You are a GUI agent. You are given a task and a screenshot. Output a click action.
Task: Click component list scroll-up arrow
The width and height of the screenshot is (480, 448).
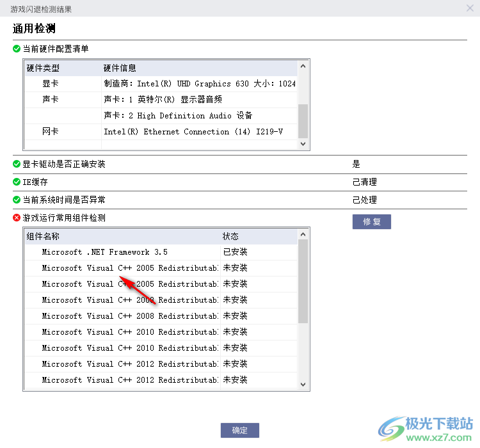click(x=303, y=235)
